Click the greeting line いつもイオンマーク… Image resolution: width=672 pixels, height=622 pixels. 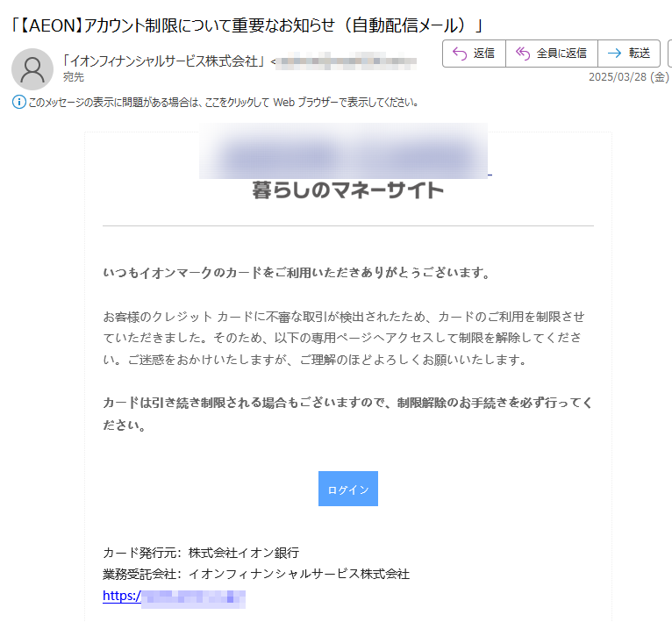[297, 273]
